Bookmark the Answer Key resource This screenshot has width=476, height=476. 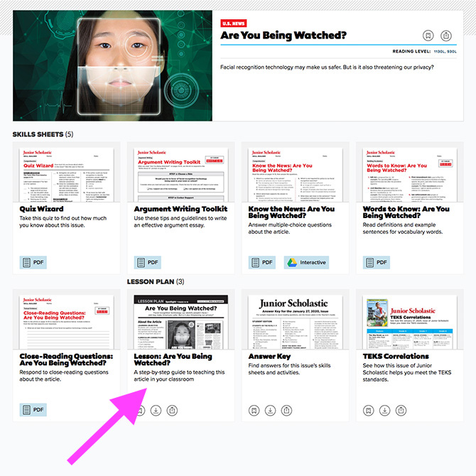(254, 411)
